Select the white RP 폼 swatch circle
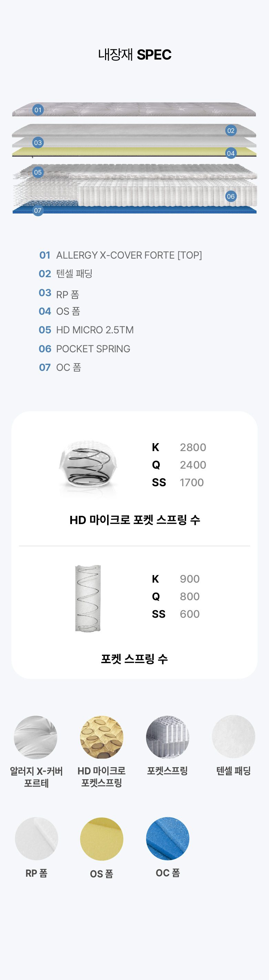Viewport: 269px width, 980px height. [37, 839]
